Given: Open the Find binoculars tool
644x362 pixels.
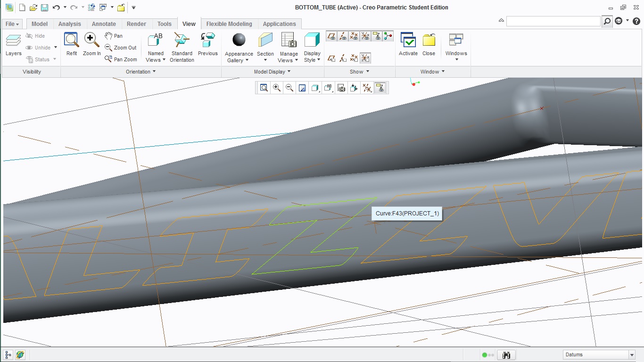Looking at the screenshot, I should point(506,355).
